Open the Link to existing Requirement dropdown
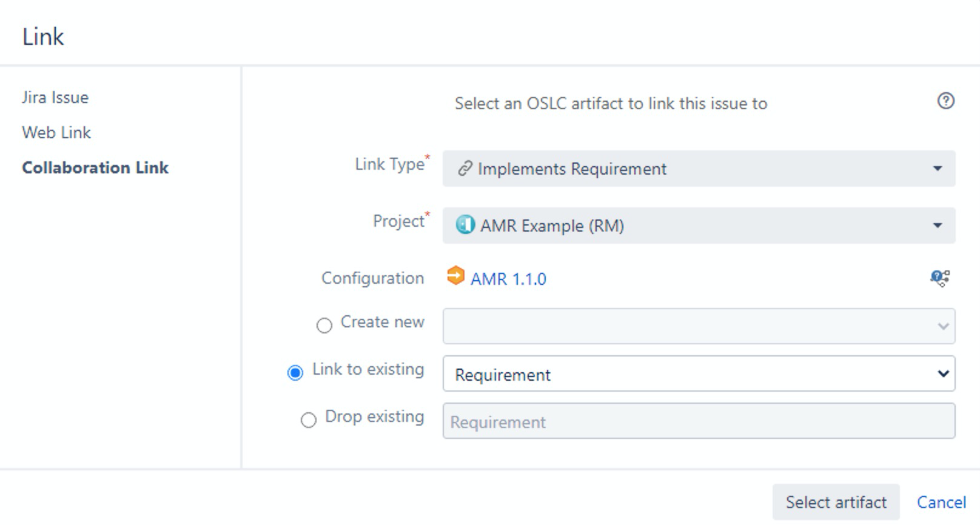Viewport: 980px width, 525px height. pyautogui.click(x=699, y=373)
